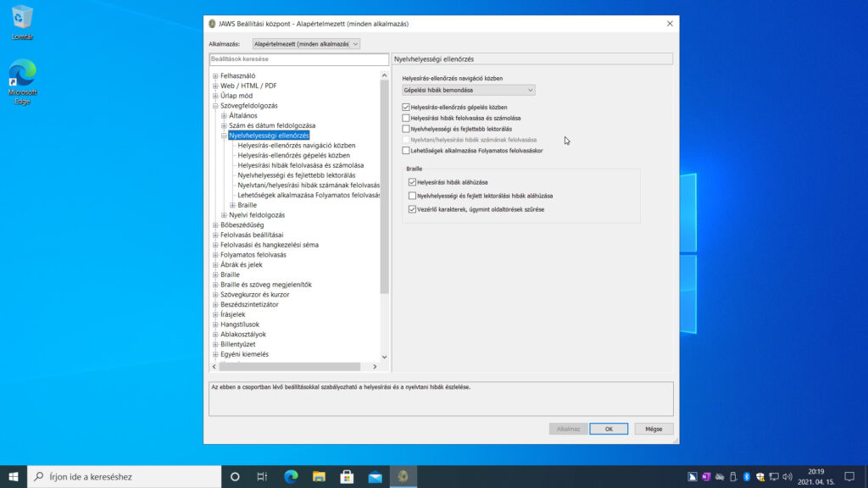Enable Nyelvhelyességi és fejlett lektorálási hibák aláhúzása

tap(412, 196)
